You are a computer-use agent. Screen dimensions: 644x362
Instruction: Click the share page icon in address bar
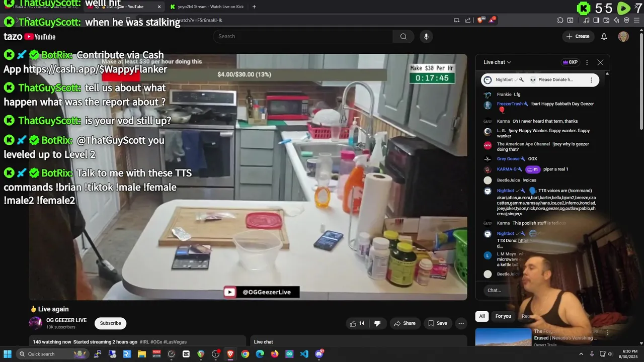468,20
